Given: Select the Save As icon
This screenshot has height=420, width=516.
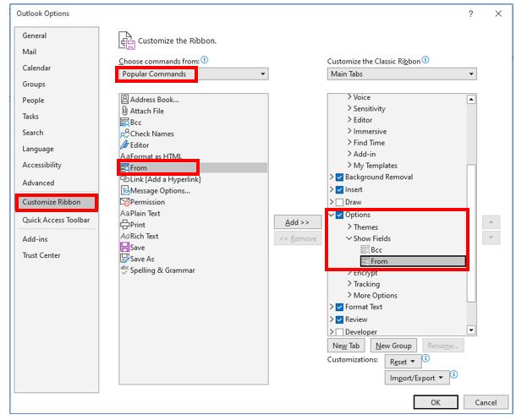Looking at the screenshot, I should tap(124, 259).
